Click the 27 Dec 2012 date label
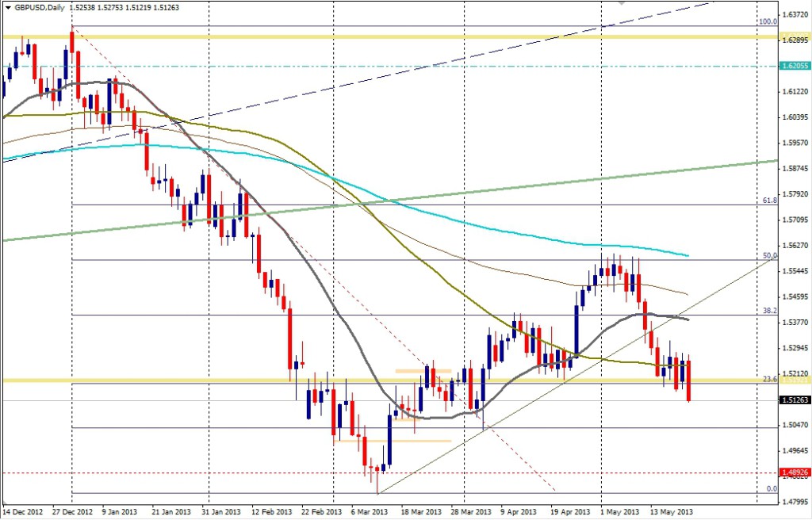812x520 pixels. (72, 512)
